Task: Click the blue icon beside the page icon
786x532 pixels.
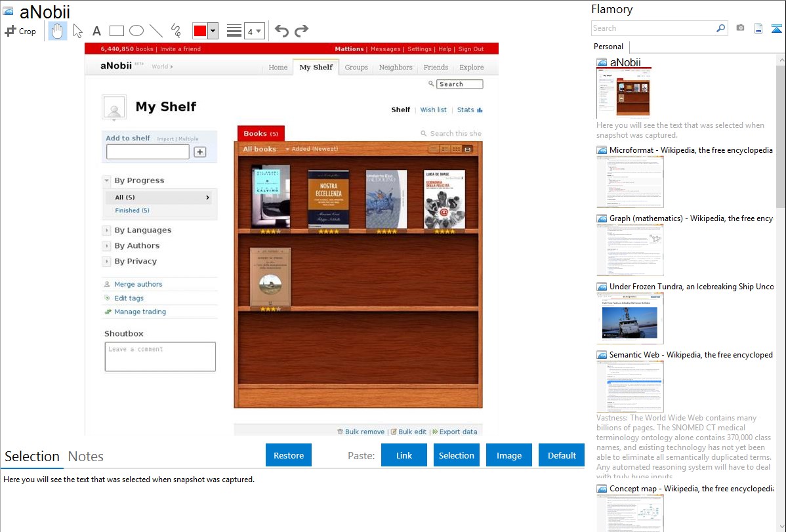Action: 776,29
